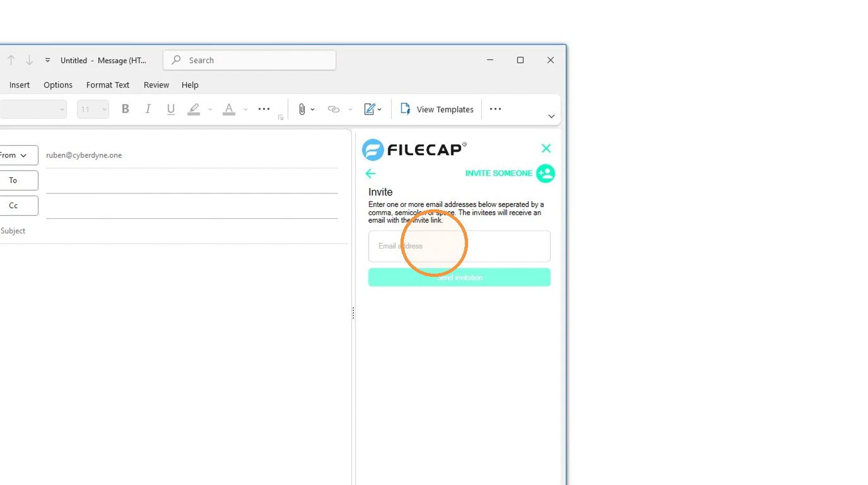Open link dropdown arrow
Image resolution: width=868 pixels, height=485 pixels.
350,110
